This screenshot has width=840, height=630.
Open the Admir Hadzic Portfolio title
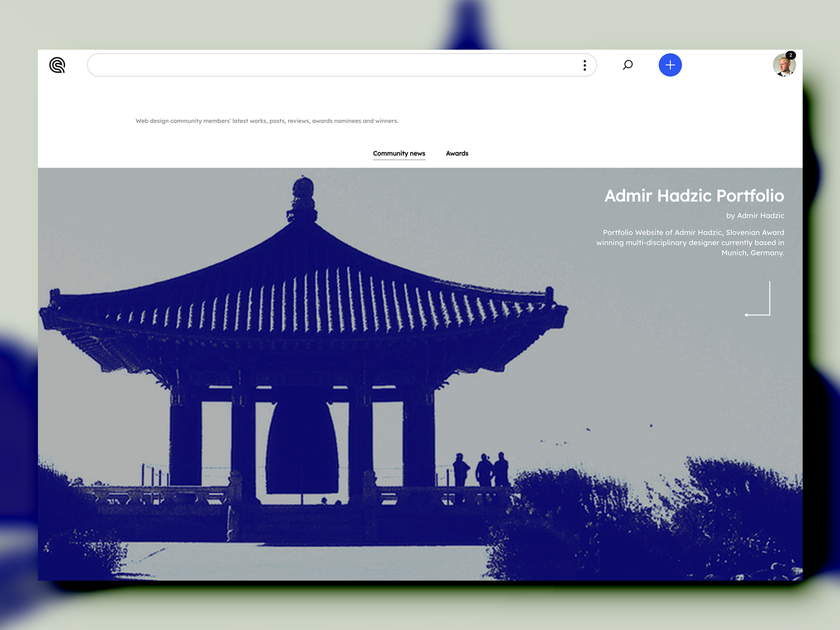[x=694, y=196]
